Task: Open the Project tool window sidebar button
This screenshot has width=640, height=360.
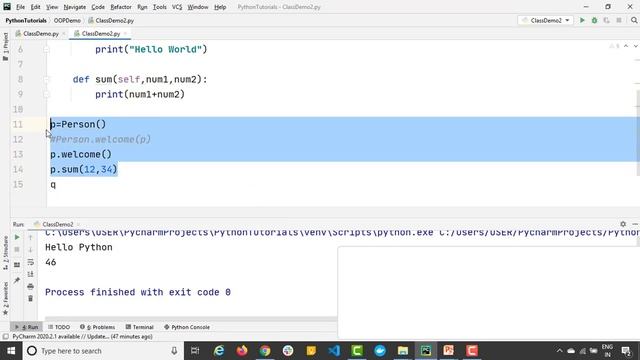Action: pyautogui.click(x=5, y=46)
